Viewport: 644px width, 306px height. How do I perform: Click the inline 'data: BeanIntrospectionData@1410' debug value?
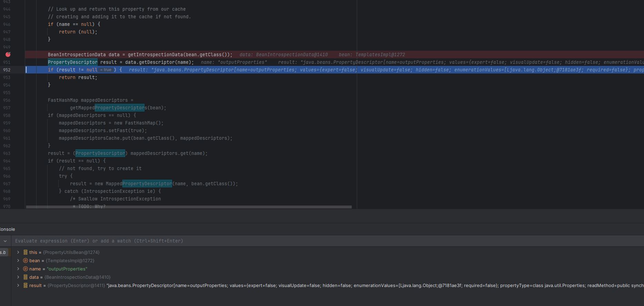click(x=283, y=55)
